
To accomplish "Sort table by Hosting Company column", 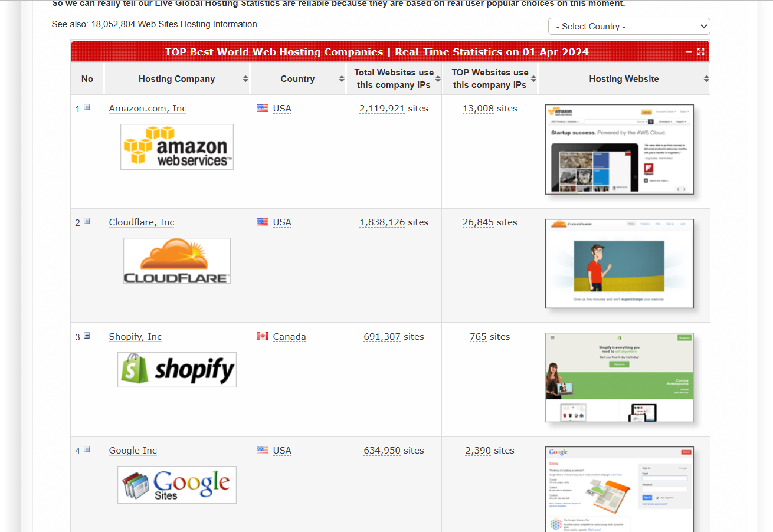I will click(177, 79).
